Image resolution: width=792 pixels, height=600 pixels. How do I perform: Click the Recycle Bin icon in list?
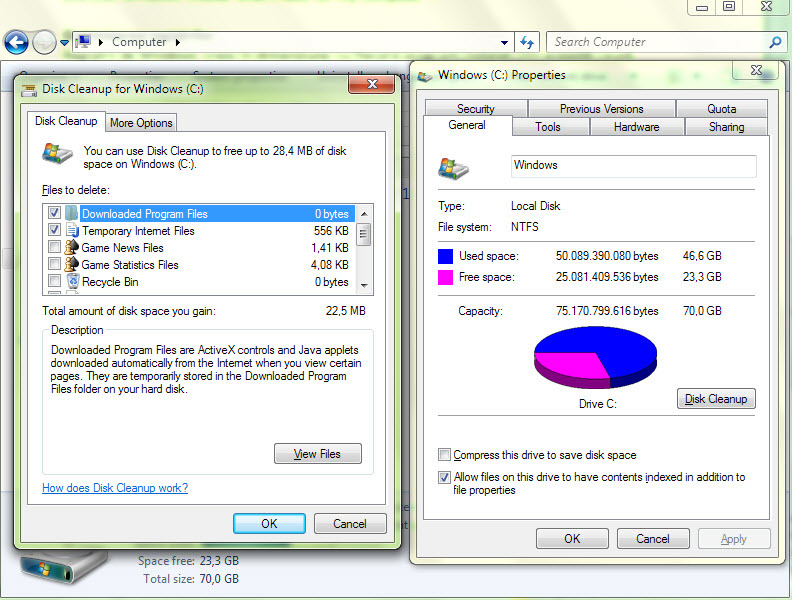pyautogui.click(x=73, y=281)
